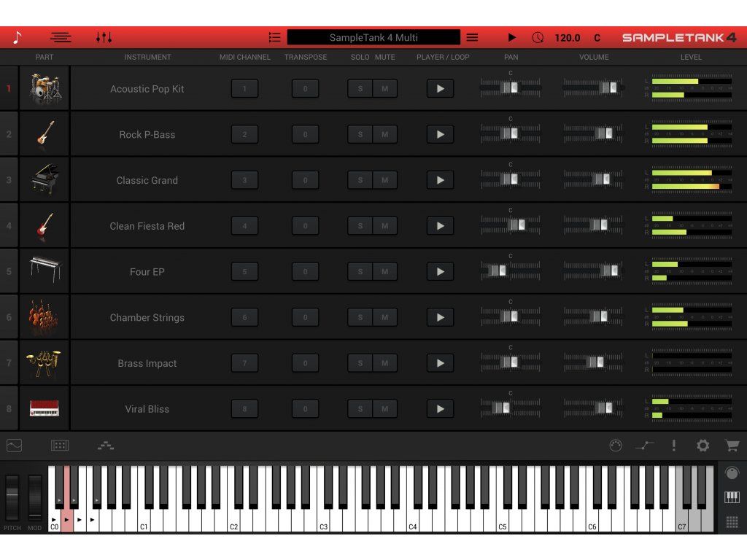The image size is (747, 560).
Task: Click the music note icon in top bar
Action: pos(18,38)
